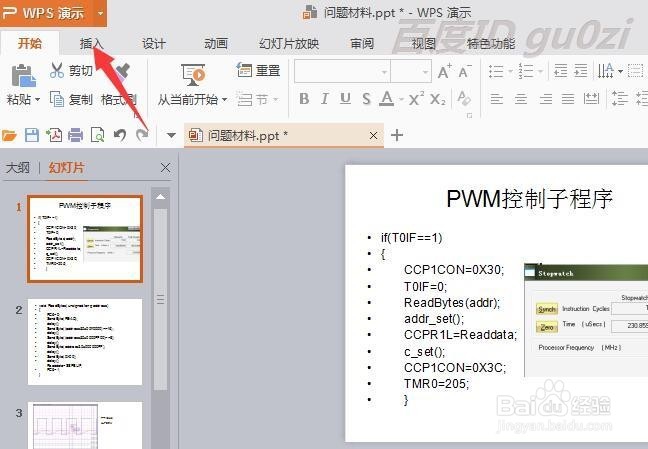Align text right
The height and width of the screenshot is (449, 648).
tap(546, 99)
